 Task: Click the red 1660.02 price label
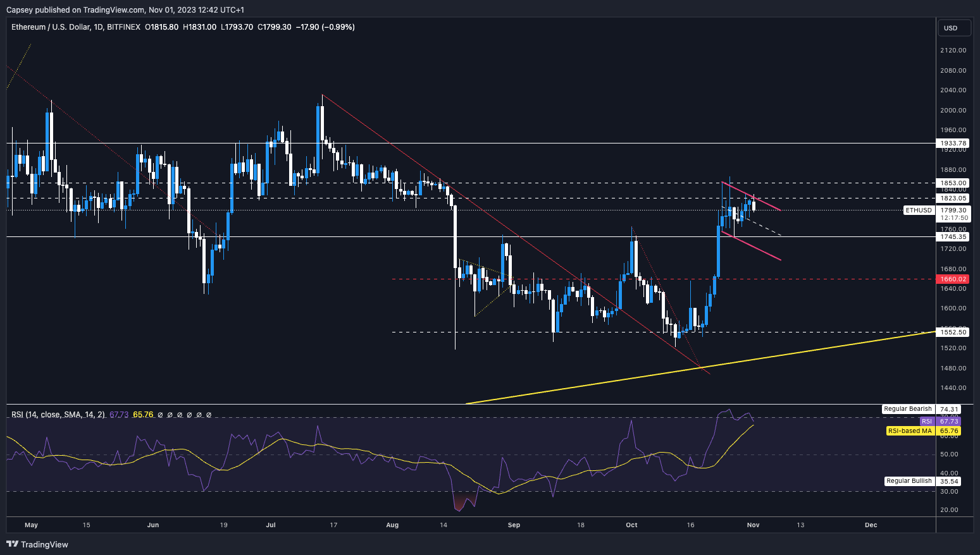tap(952, 278)
